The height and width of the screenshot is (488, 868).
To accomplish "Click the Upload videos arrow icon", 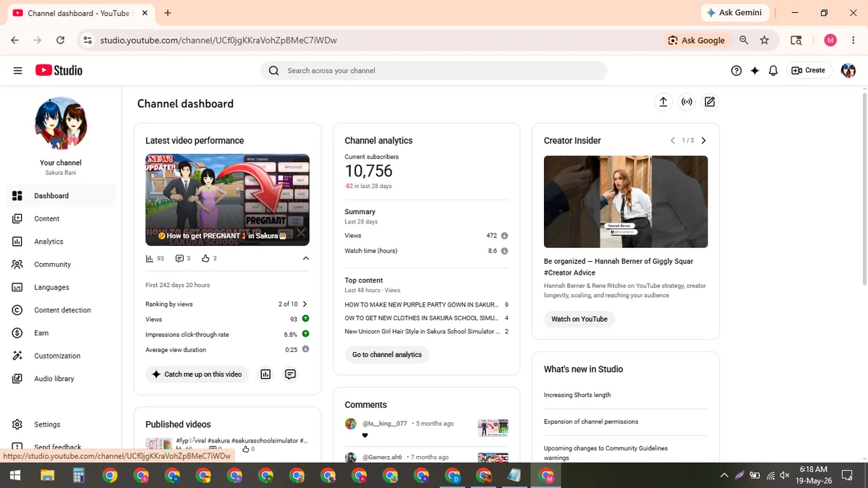I will [x=663, y=102].
